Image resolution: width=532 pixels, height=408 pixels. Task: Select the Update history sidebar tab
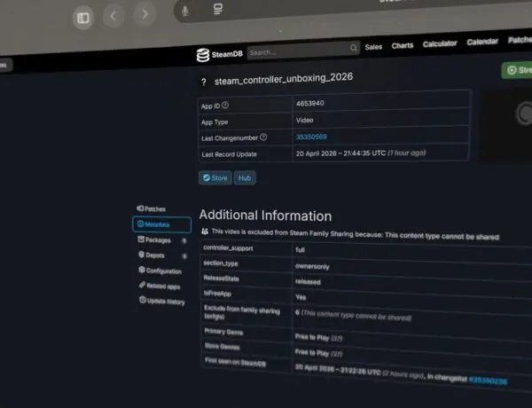point(162,301)
